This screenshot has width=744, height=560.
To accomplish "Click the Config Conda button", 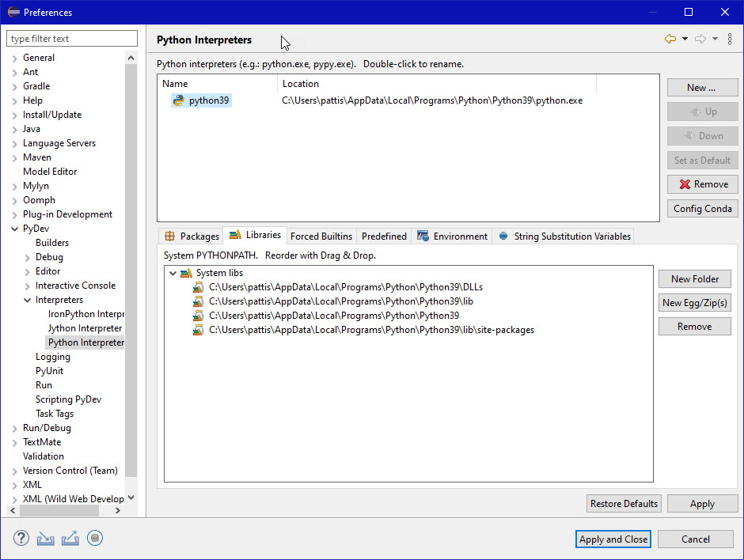I will [x=703, y=209].
